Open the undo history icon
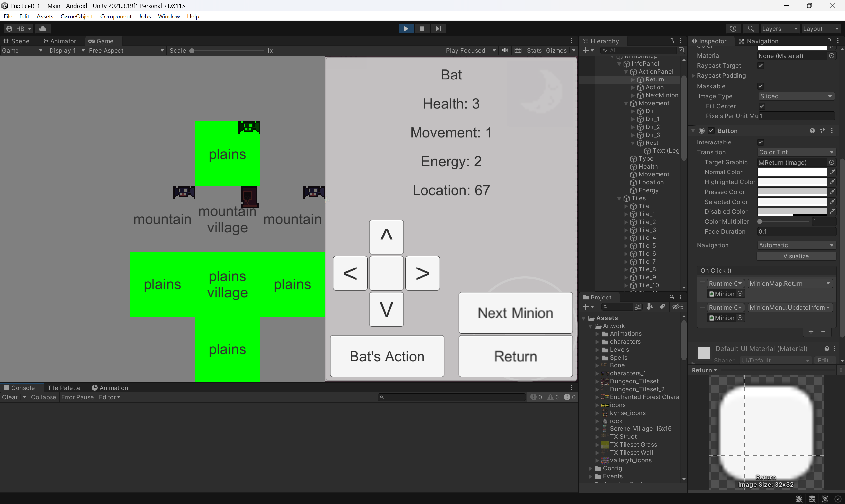The height and width of the screenshot is (504, 845). [733, 29]
